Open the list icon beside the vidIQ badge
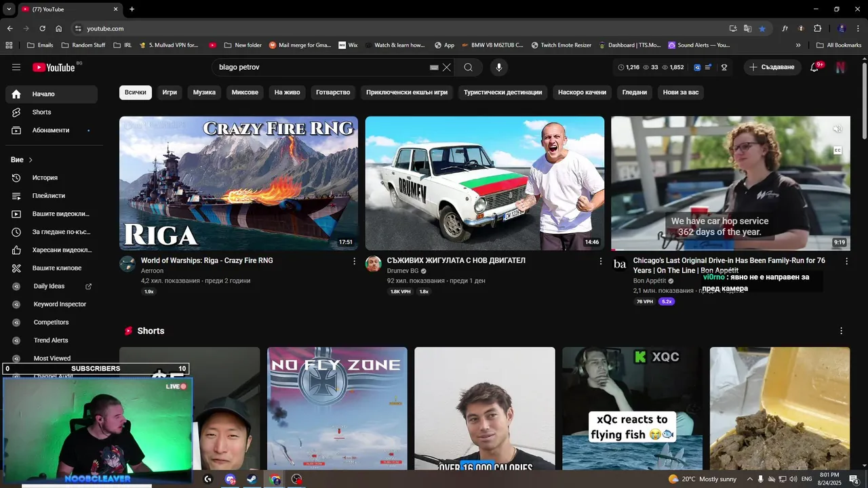This screenshot has height=488, width=868. coord(709,67)
